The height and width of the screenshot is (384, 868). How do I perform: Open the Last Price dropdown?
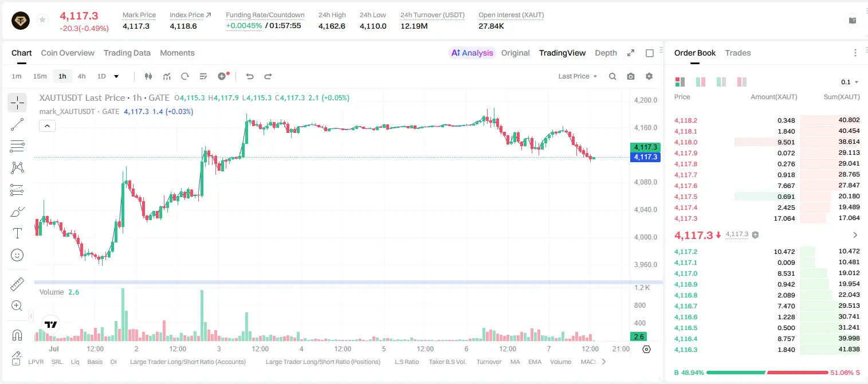pyautogui.click(x=578, y=76)
